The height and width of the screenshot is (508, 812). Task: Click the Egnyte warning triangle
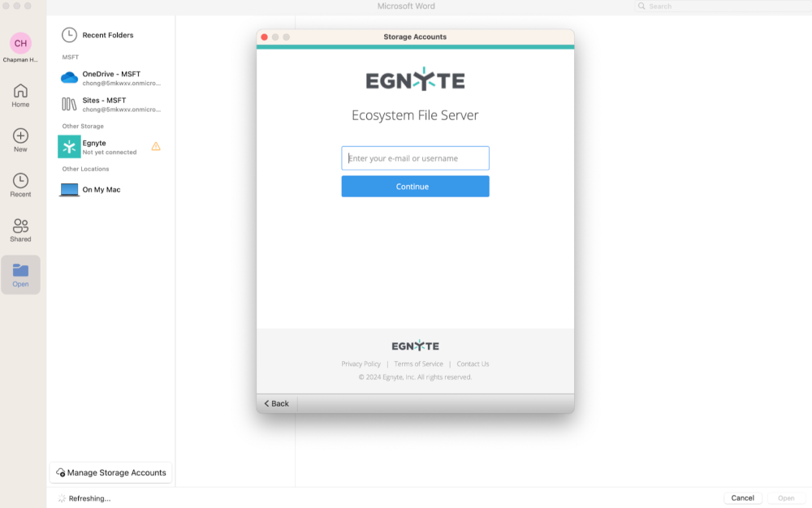(156, 146)
